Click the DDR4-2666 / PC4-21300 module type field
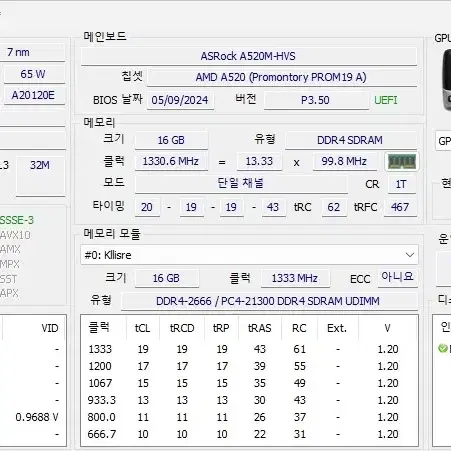The image size is (451, 451). tap(269, 301)
